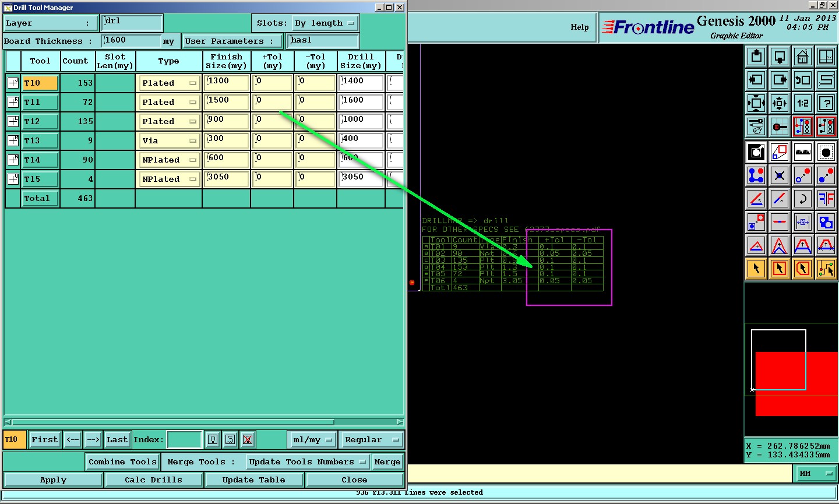
Task: Click the Calc Drills button
Action: point(153,480)
